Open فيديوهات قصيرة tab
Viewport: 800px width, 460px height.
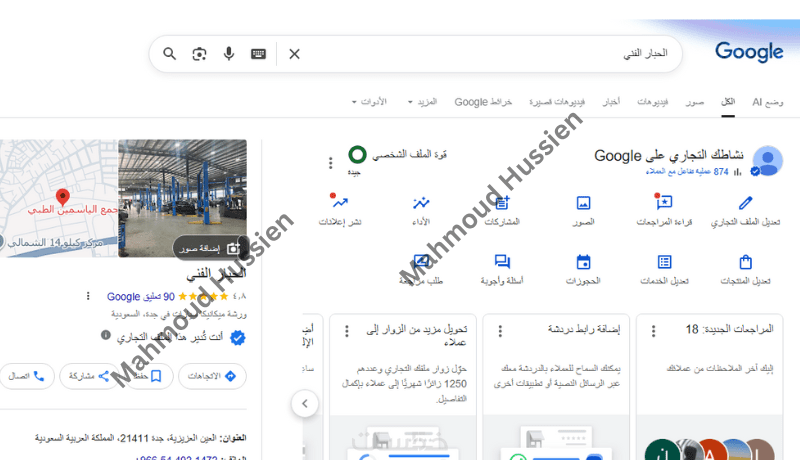click(557, 102)
